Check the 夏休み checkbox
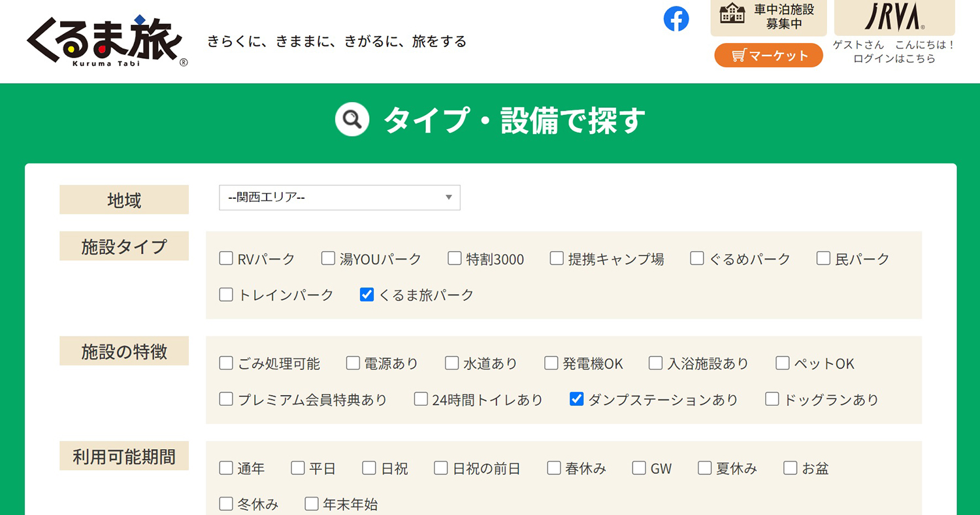 704,467
